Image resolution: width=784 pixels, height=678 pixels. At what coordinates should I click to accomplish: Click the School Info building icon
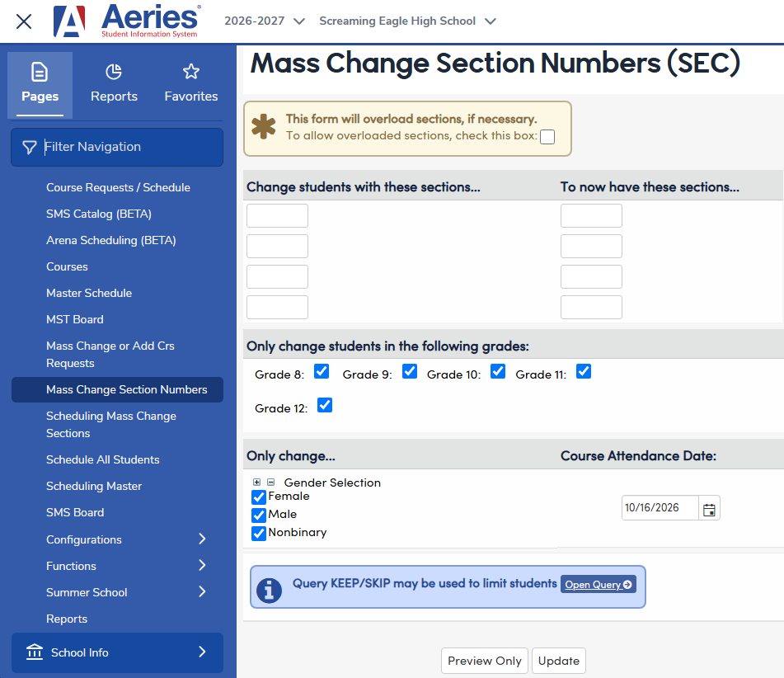[35, 652]
